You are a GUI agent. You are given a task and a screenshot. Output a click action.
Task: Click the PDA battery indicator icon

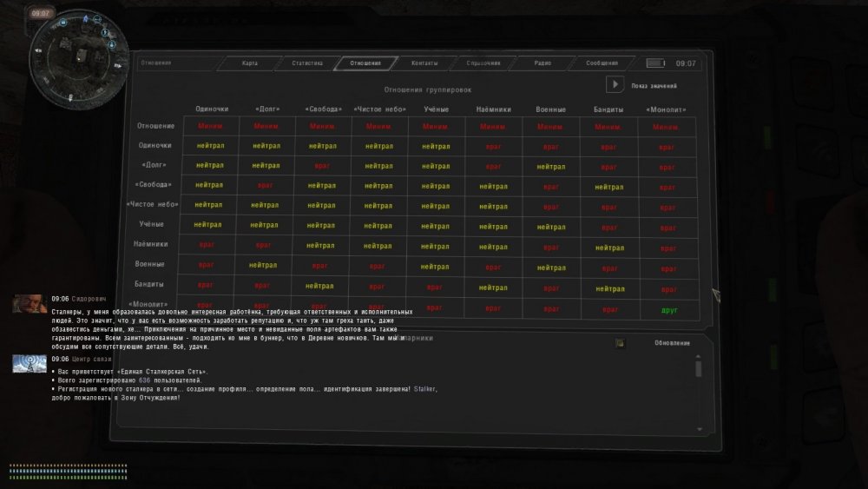coord(655,63)
